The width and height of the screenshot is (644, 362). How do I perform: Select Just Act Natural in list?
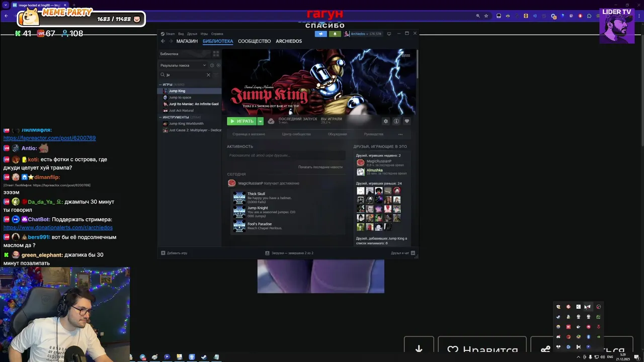[x=190, y=111]
